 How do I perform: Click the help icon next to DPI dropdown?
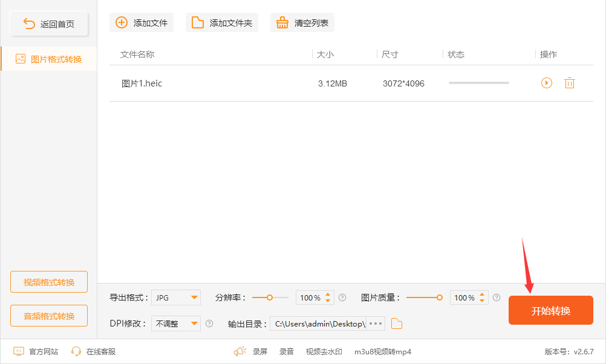[209, 323]
